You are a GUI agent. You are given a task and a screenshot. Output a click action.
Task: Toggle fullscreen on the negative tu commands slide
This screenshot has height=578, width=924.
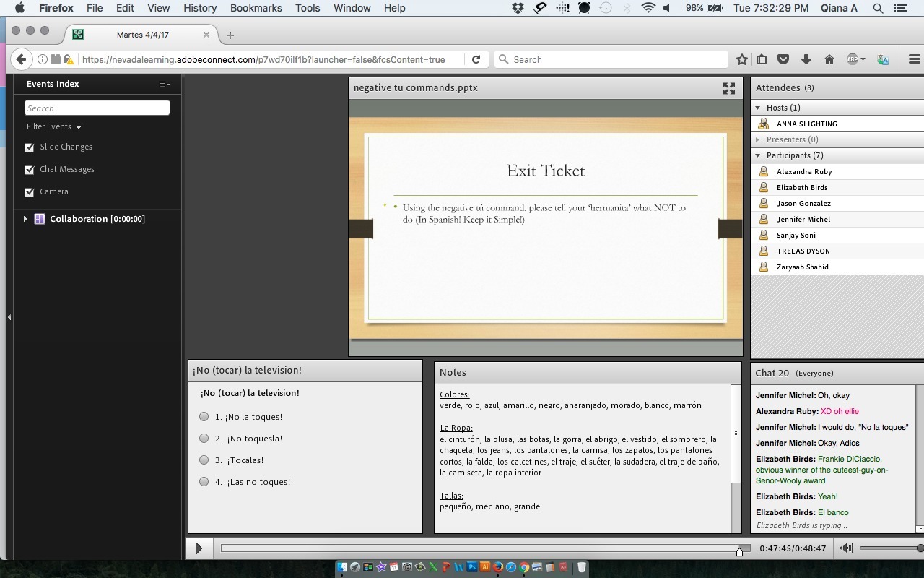[x=729, y=88]
